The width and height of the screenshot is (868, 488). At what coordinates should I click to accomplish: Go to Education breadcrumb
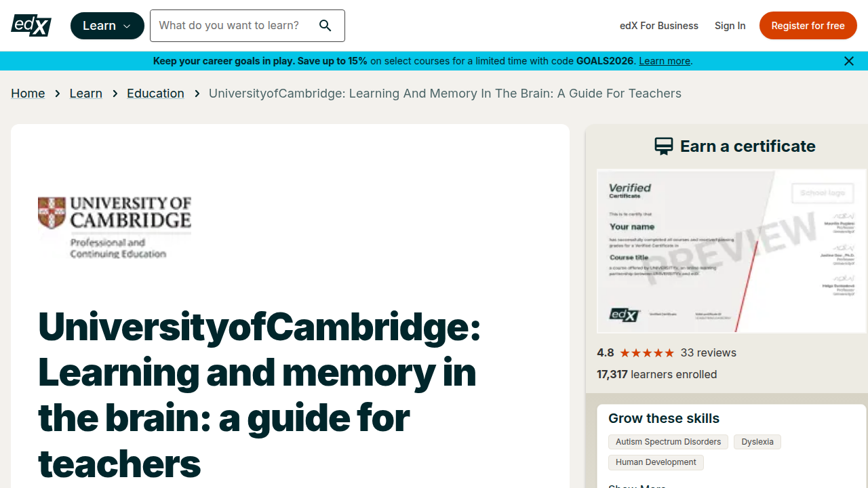coord(155,94)
